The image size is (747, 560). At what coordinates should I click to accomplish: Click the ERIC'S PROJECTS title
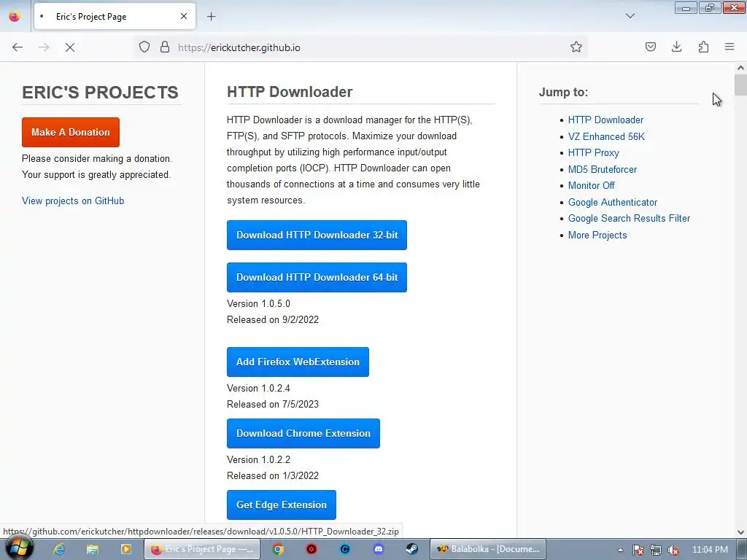(100, 92)
